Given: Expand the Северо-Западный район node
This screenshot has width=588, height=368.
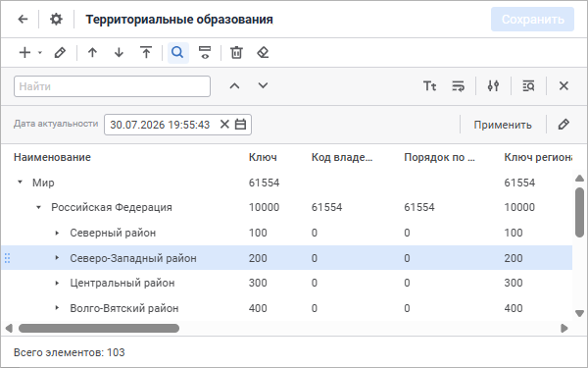Looking at the screenshot, I should [x=57, y=257].
